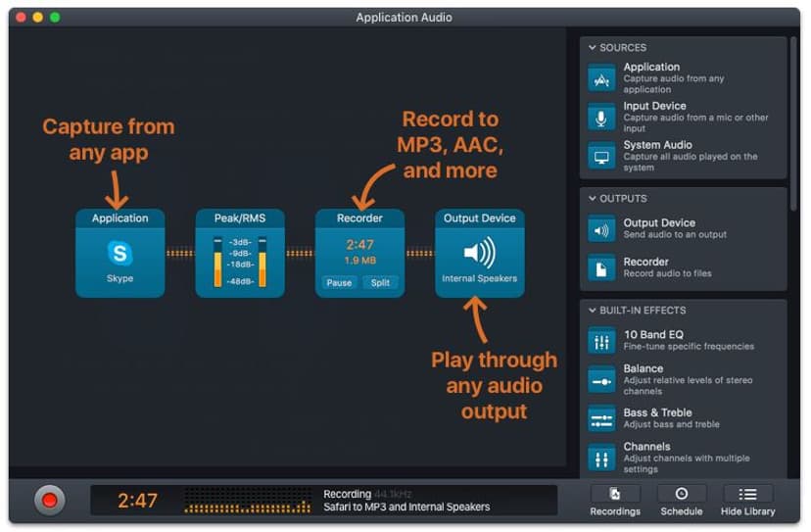This screenshot has width=811, height=532.
Task: Add the Input Device microphone source
Action: coord(601,117)
